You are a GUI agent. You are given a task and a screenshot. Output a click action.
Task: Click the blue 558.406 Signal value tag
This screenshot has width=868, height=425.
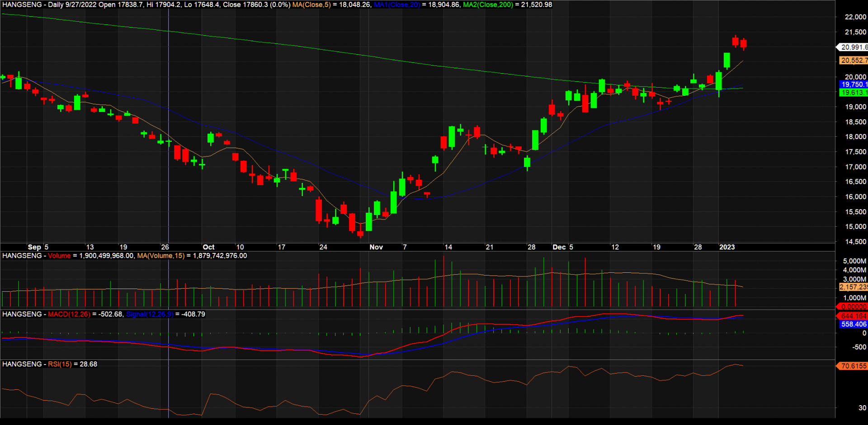(853, 324)
